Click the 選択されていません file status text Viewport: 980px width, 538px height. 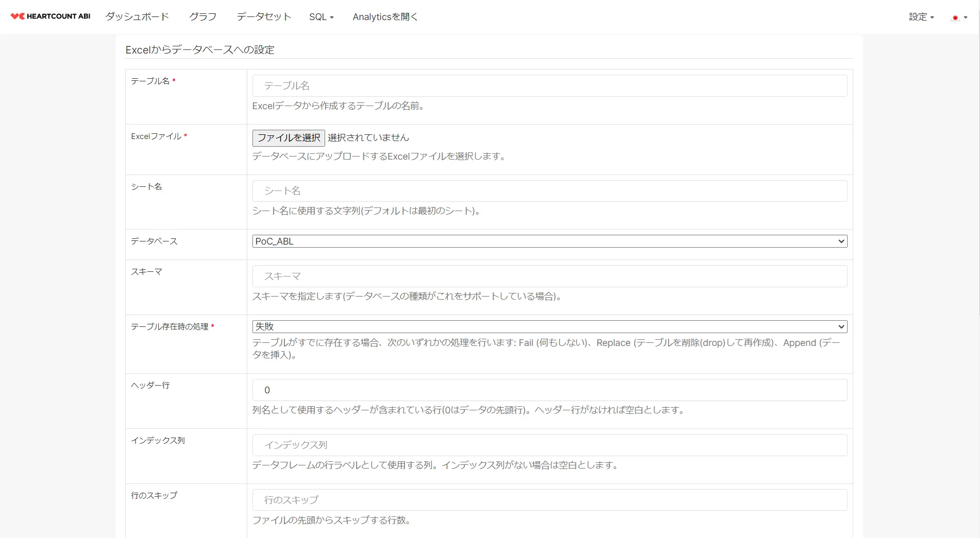tap(368, 137)
